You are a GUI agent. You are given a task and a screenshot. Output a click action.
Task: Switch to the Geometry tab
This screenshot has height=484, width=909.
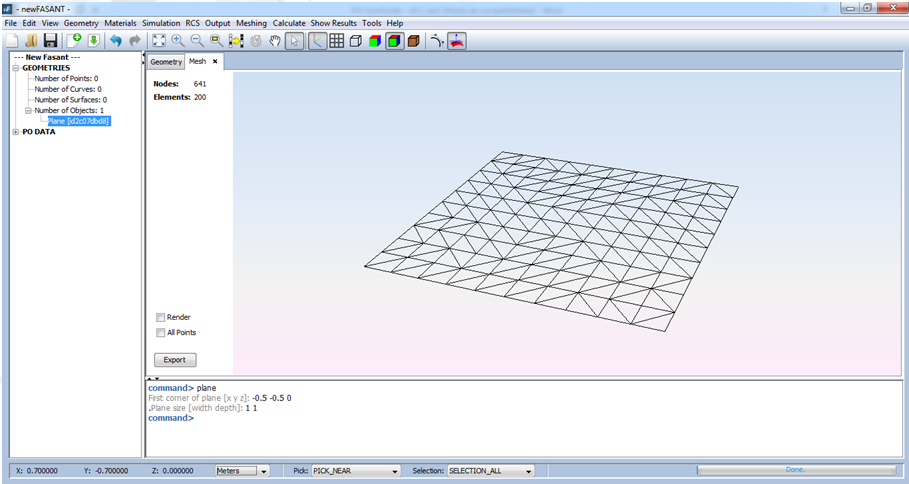tap(166, 62)
